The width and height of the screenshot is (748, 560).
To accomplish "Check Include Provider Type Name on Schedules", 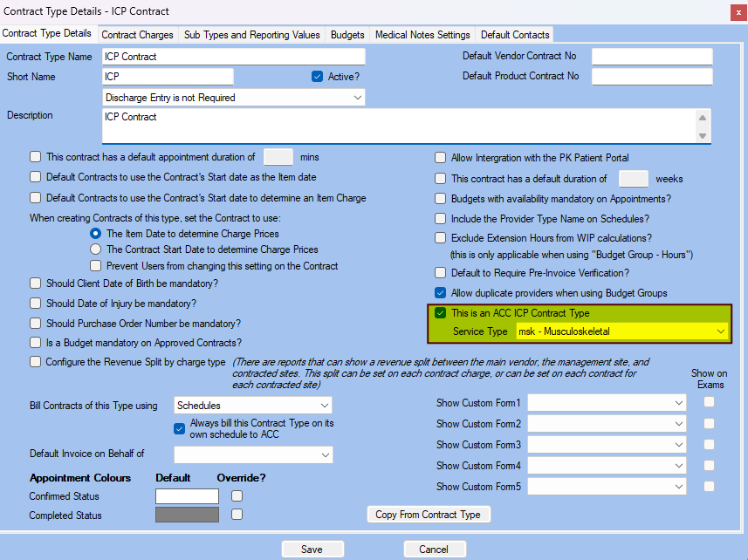I will tap(440, 219).
